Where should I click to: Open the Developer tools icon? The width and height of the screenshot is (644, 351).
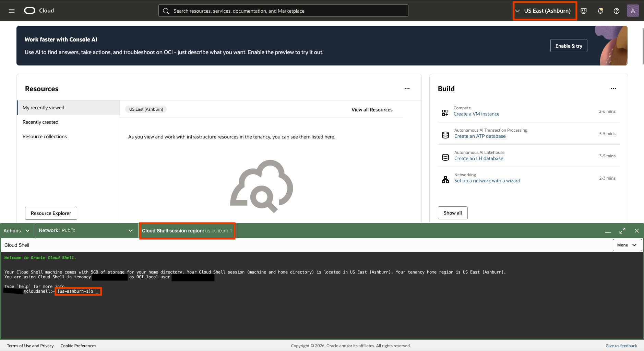click(x=584, y=11)
